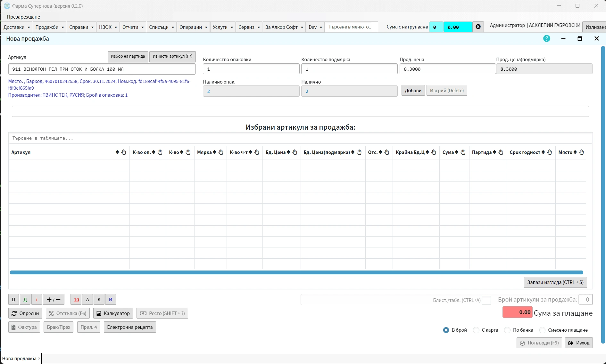Click the Количество подмярка field
Viewport: 606px width, 364px height.
coord(349,69)
